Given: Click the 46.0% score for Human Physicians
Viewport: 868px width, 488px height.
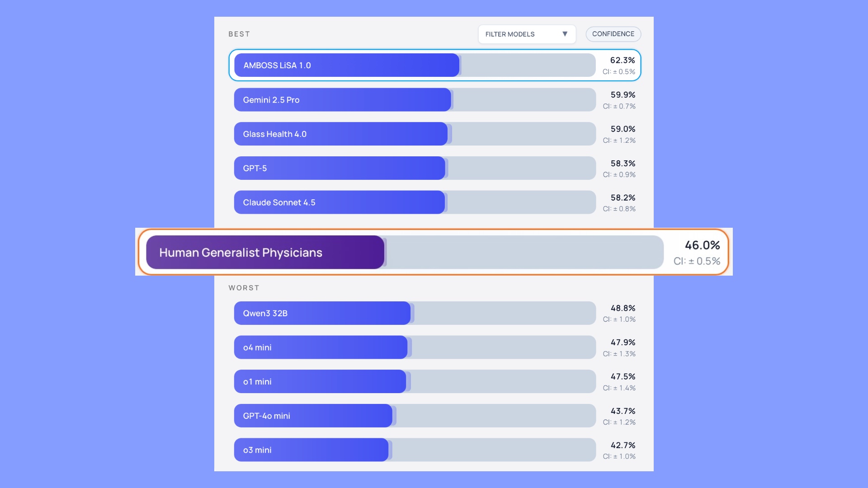Looking at the screenshot, I should (702, 245).
